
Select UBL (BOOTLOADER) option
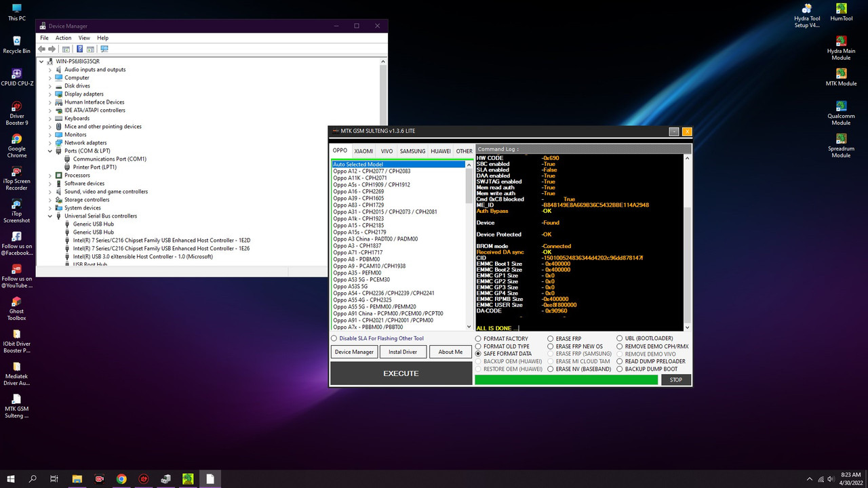click(x=618, y=338)
